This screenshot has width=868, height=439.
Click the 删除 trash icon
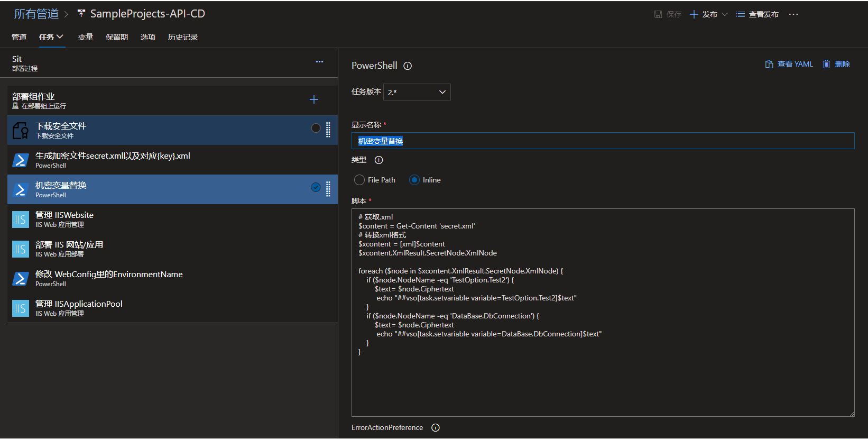tap(826, 64)
